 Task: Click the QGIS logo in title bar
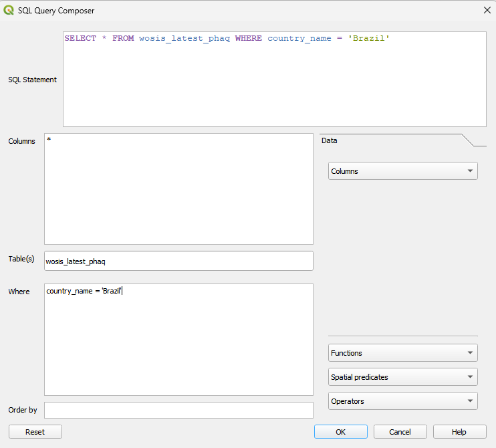tap(9, 10)
